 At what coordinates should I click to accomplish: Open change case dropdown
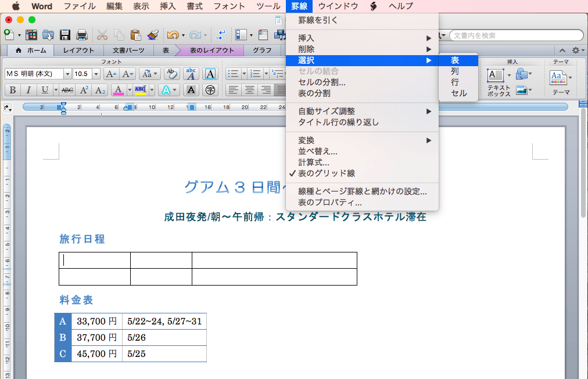coord(150,74)
